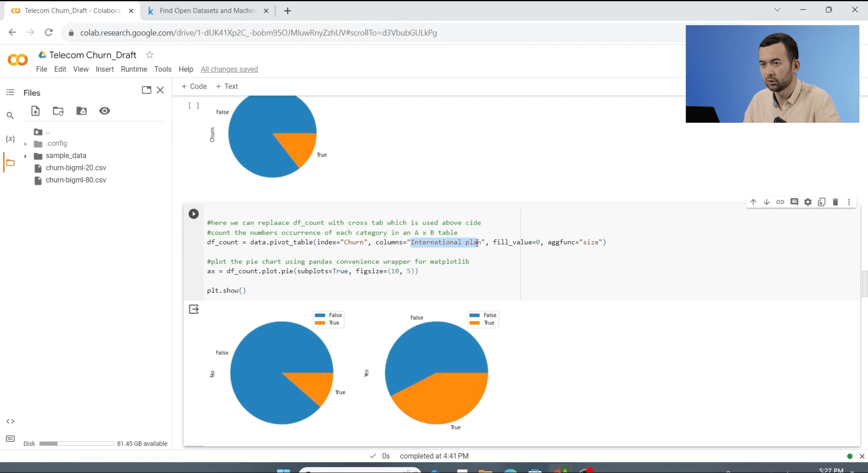Click the All changes saved link
Screen dimensions: 868x473
coord(229,69)
